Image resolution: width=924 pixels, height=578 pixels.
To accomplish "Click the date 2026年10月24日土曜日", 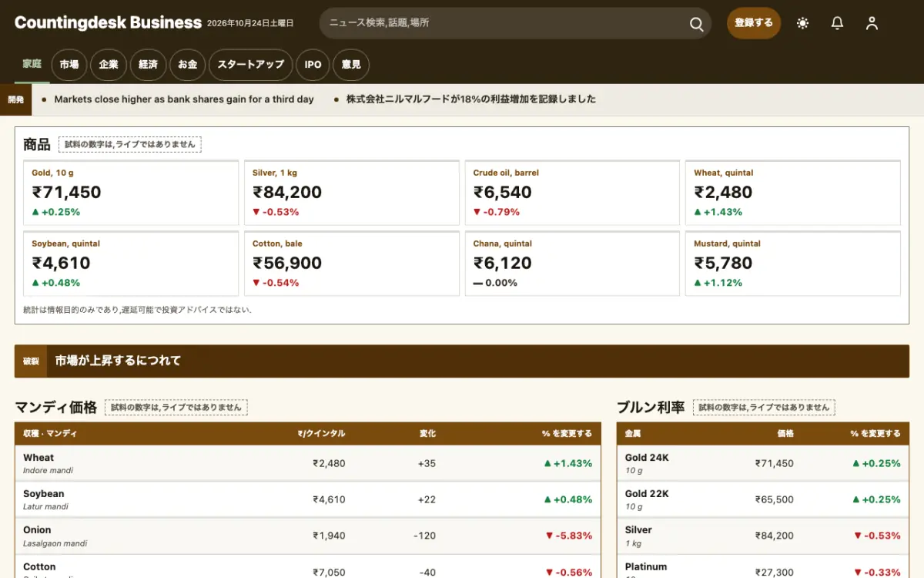I will pos(250,24).
